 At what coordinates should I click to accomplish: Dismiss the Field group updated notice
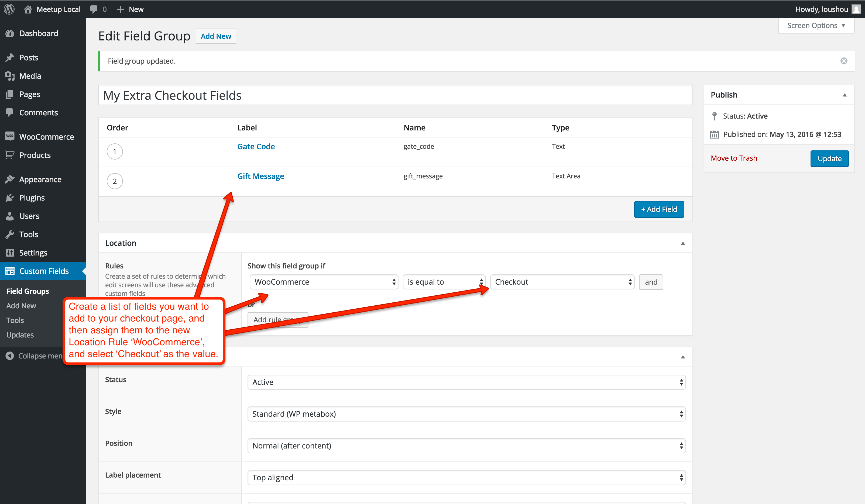coord(844,61)
